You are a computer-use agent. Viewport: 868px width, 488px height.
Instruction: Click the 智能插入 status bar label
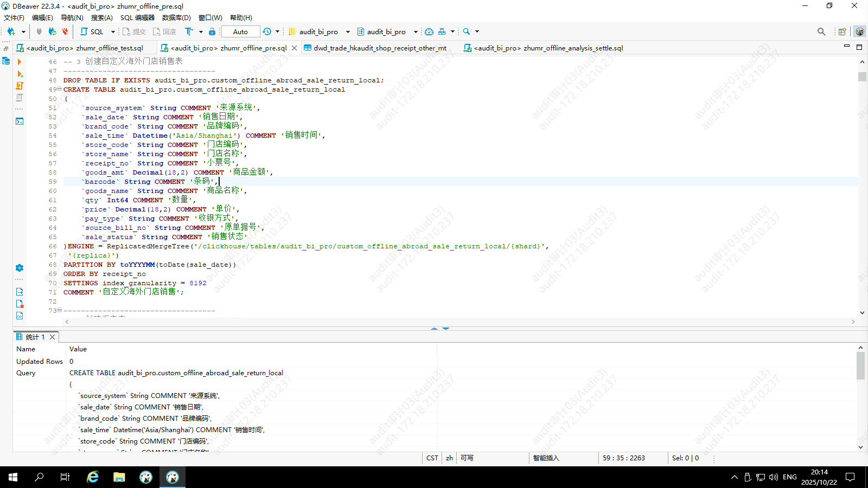tap(546, 458)
